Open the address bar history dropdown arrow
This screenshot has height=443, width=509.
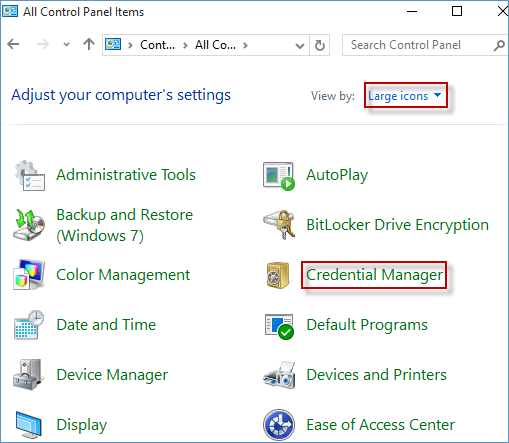tap(300, 45)
